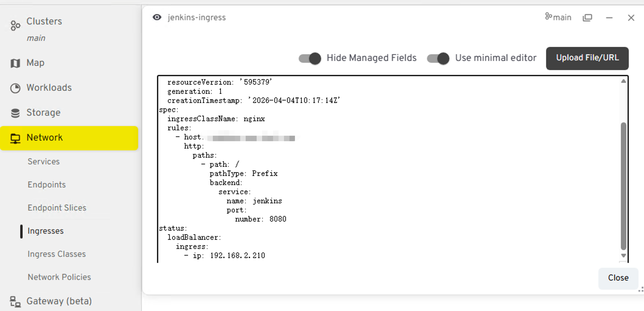Disable the Use minimal editor switch
This screenshot has width=644, height=311.
point(438,58)
